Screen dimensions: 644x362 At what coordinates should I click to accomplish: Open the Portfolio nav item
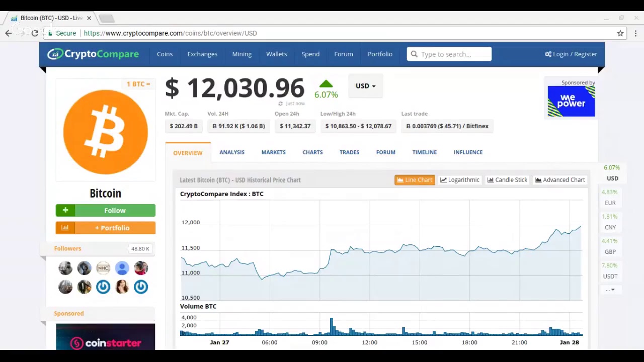[380, 54]
